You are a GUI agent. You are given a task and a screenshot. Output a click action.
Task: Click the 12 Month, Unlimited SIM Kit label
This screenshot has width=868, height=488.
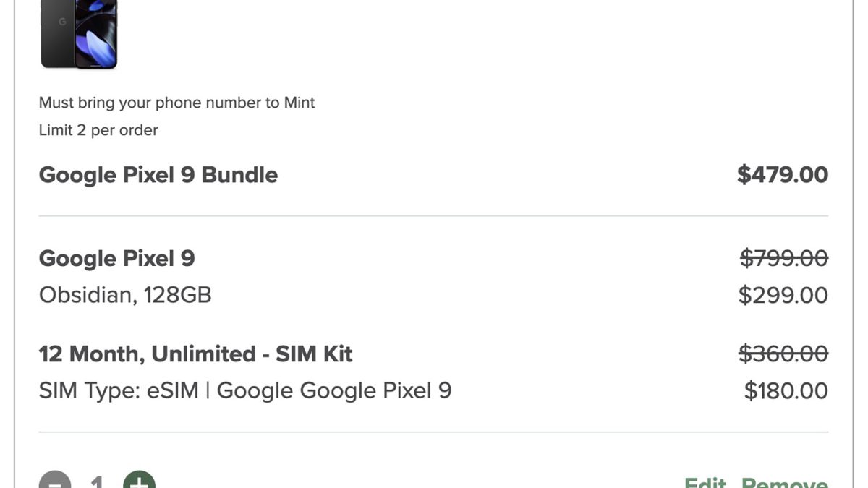click(195, 354)
